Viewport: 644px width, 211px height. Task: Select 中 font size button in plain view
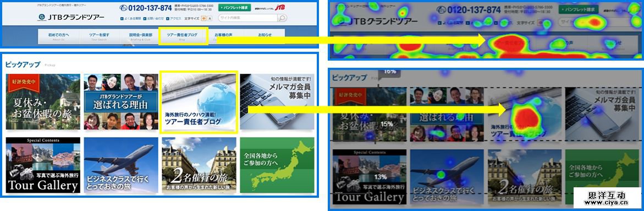tap(203, 19)
